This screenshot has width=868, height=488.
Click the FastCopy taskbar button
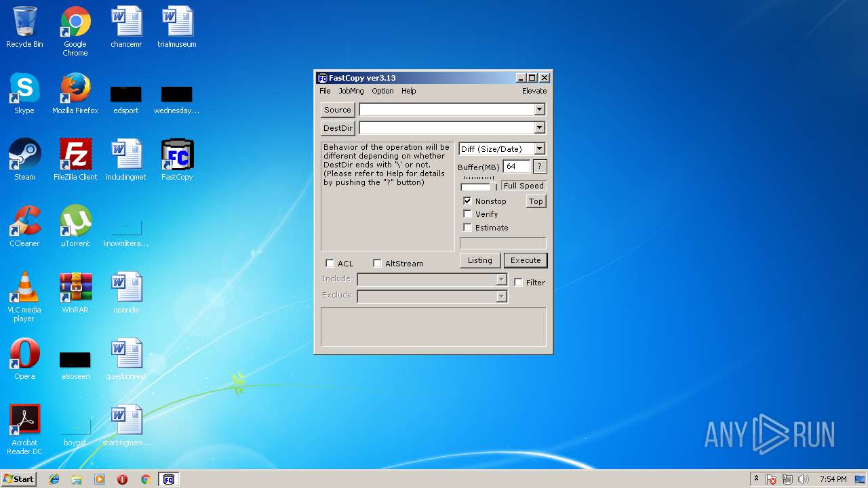point(168,479)
